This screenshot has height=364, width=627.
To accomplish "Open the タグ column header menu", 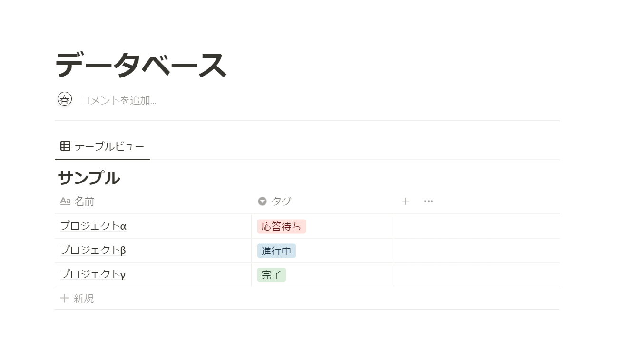I will (281, 201).
